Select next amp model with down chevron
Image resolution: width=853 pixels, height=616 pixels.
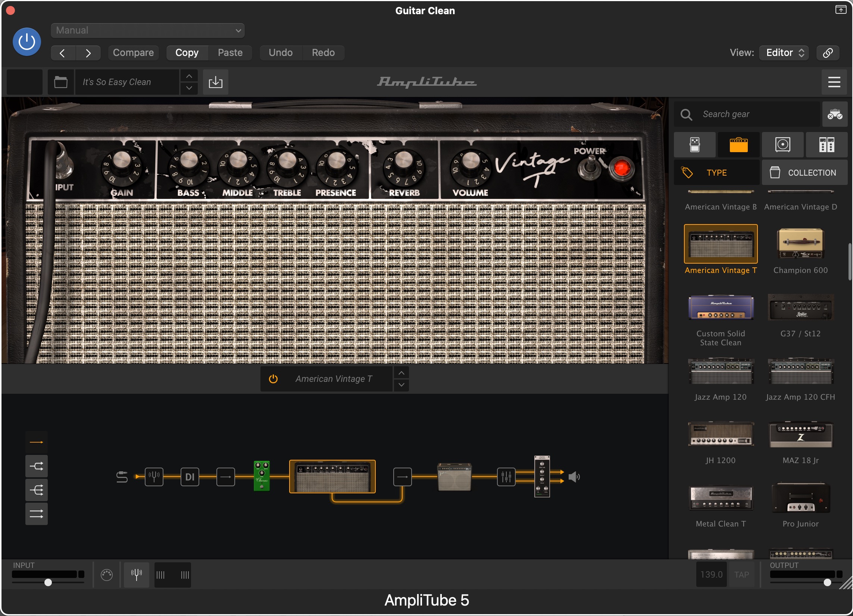[401, 385]
